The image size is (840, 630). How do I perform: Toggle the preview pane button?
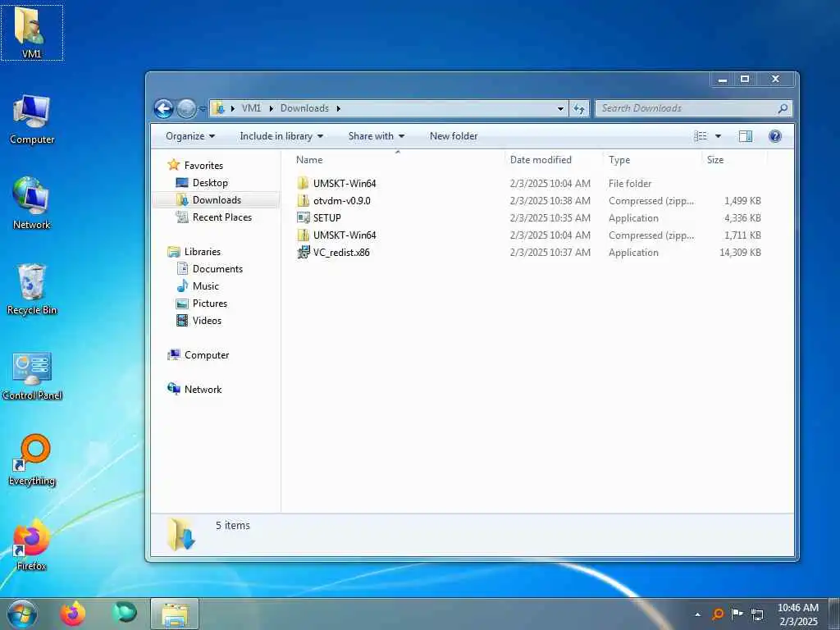click(x=745, y=136)
